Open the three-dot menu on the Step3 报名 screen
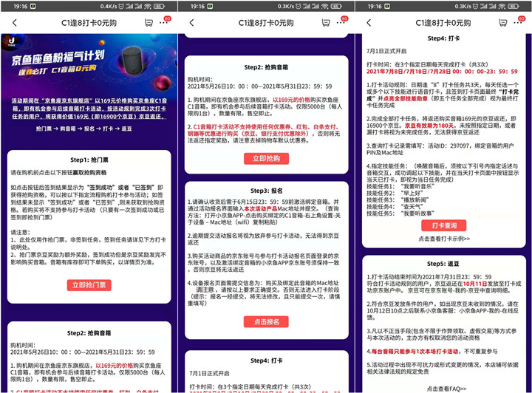The width and height of the screenshot is (532, 393). 341,23
